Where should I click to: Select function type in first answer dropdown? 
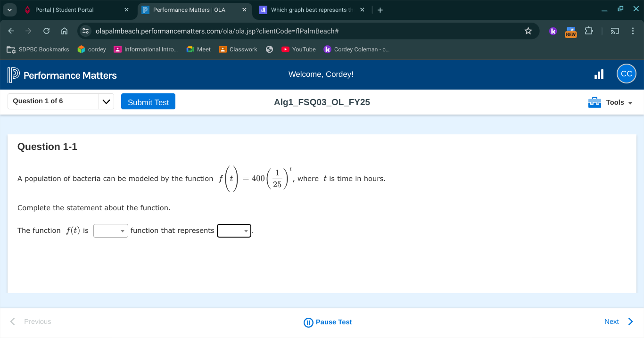coord(111,231)
